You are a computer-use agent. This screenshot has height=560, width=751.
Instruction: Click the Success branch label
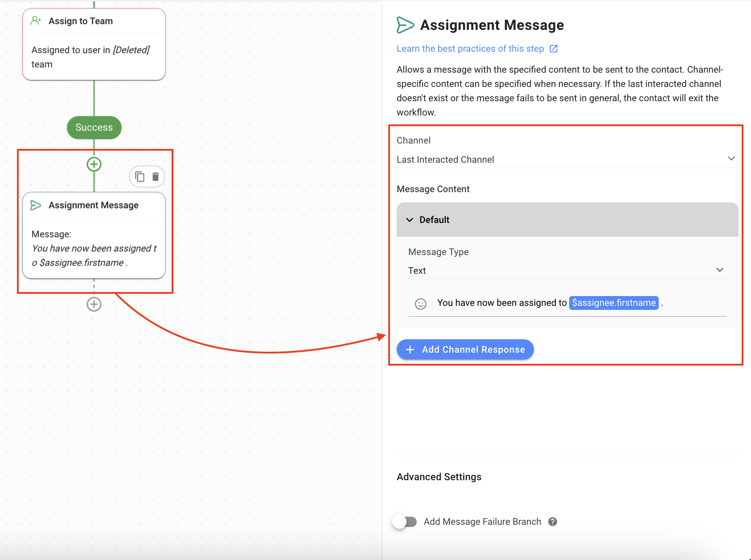tap(94, 128)
